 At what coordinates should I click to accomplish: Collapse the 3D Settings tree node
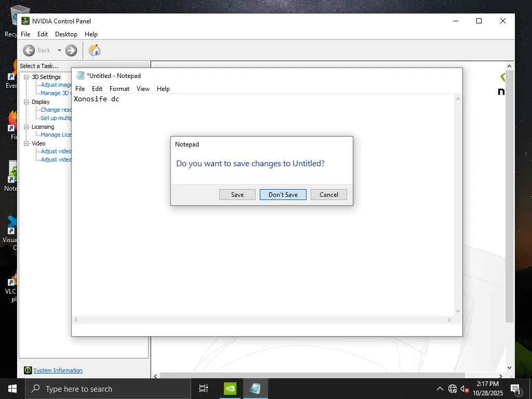point(26,77)
